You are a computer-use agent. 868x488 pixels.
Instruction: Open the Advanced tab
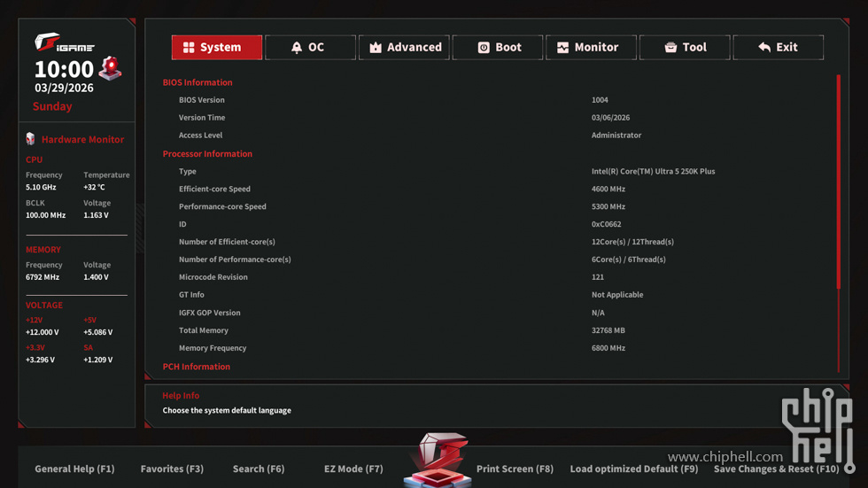coord(404,47)
